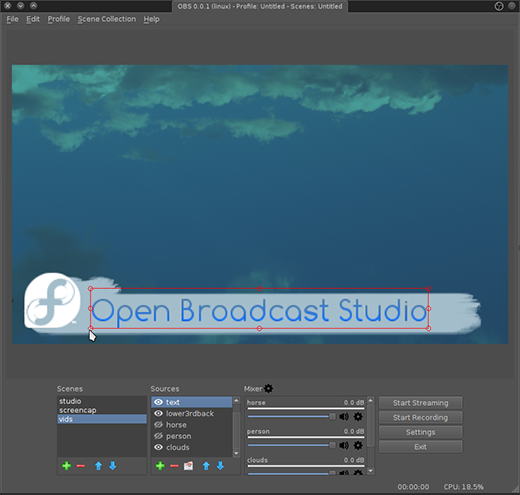Image resolution: width=520 pixels, height=495 pixels.
Task: Open the Scene Collection menu
Action: [107, 19]
